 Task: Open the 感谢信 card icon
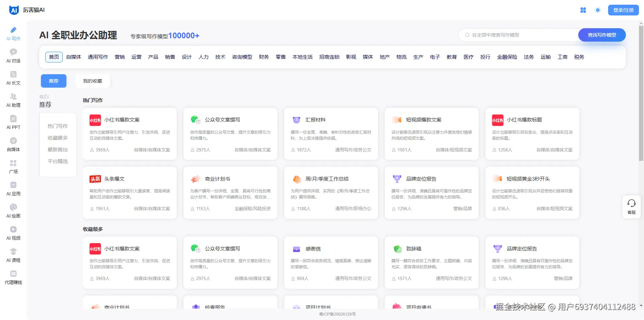click(x=296, y=249)
